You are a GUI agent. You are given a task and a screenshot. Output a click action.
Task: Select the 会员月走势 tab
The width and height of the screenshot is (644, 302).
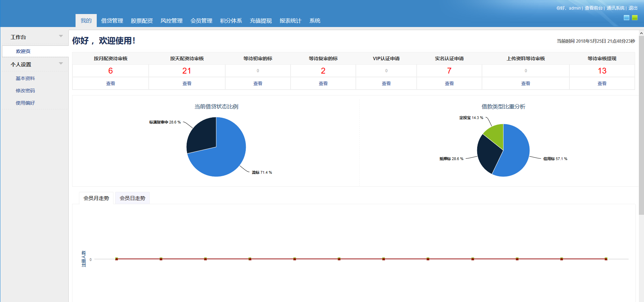tap(96, 198)
